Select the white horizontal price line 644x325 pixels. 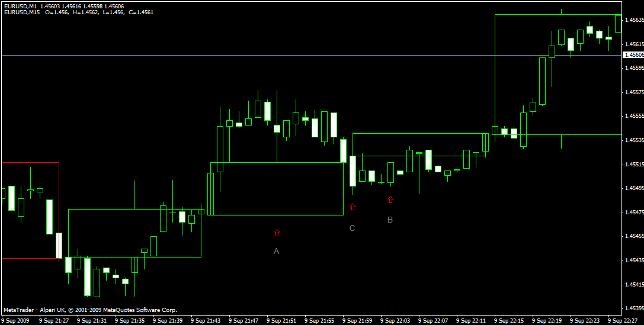311,55
